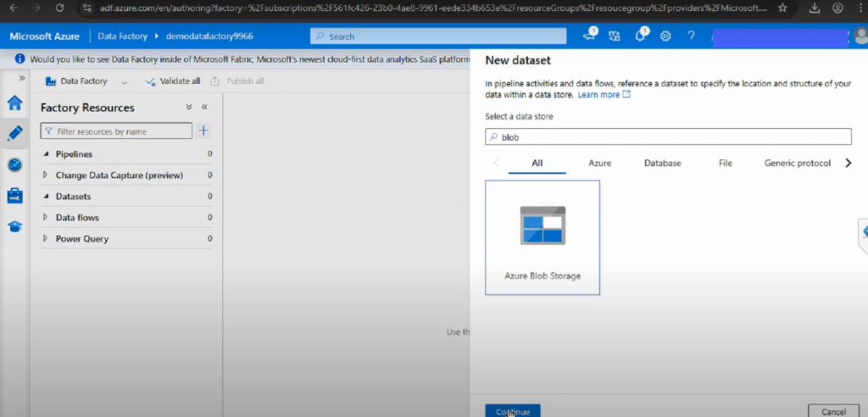The image size is (868, 417).
Task: Expand all Factory Resources with double-down chevron
Action: [189, 107]
